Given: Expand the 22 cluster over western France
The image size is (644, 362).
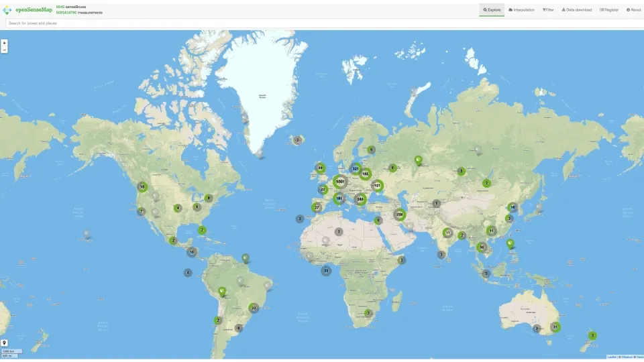Looking at the screenshot, I should (323, 189).
